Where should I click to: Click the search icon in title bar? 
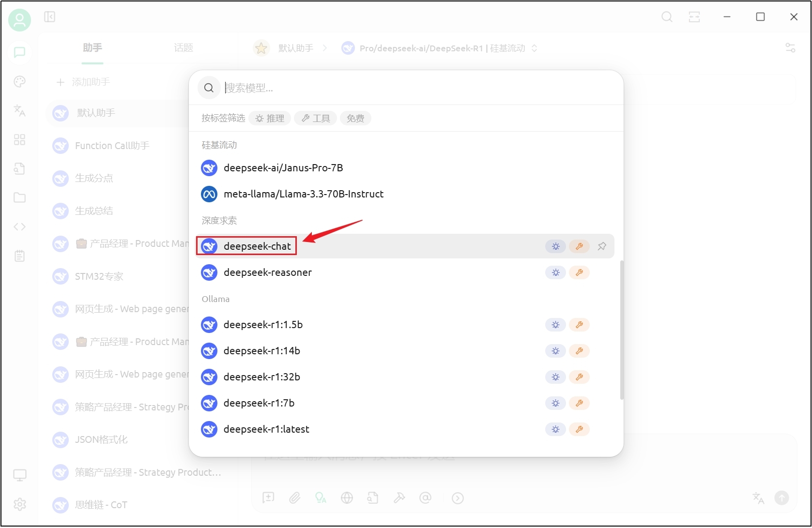[667, 17]
